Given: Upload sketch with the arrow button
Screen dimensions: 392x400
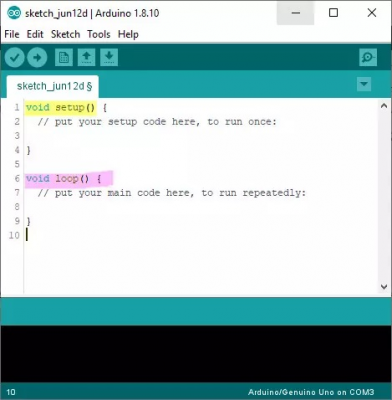Looking at the screenshot, I should tap(37, 58).
